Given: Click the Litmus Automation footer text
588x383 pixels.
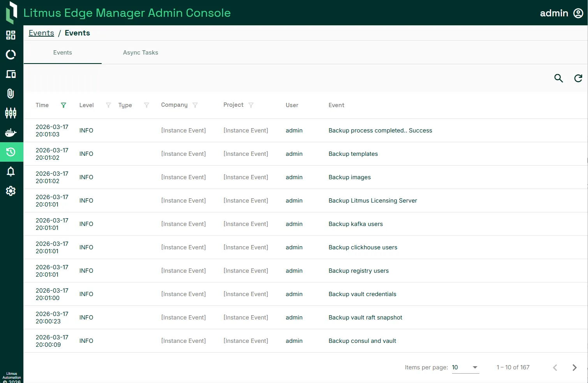Looking at the screenshot, I should pos(12,378).
